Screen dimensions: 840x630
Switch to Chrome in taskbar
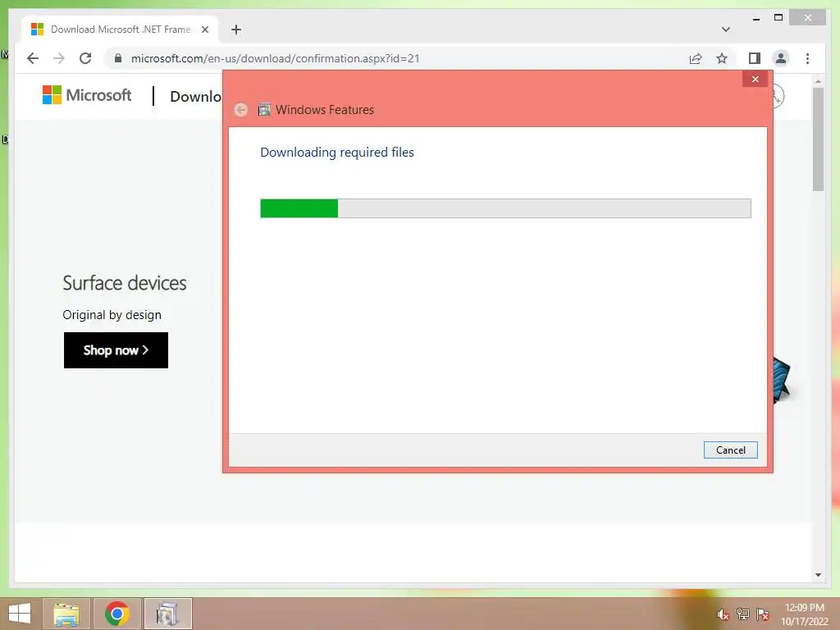117,614
